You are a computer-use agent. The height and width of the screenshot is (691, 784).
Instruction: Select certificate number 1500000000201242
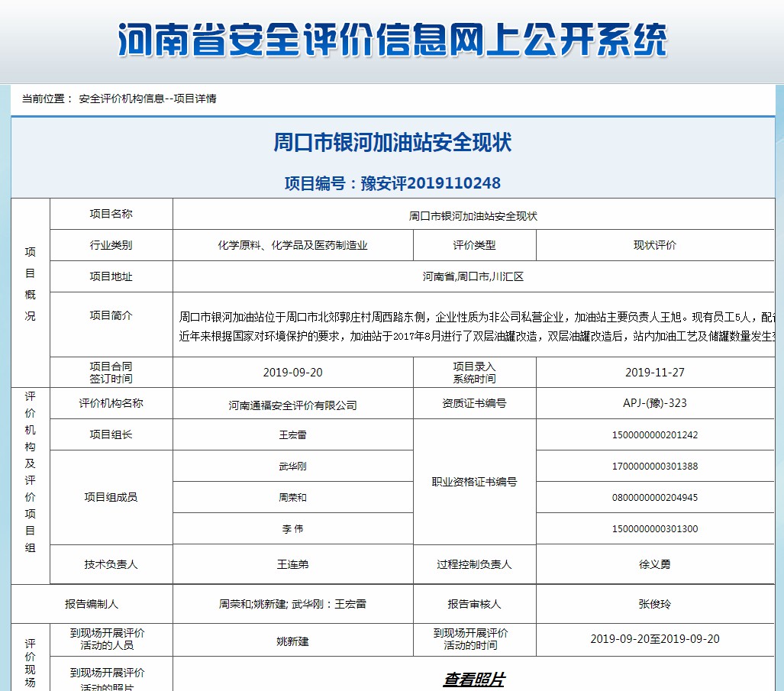[x=654, y=435]
